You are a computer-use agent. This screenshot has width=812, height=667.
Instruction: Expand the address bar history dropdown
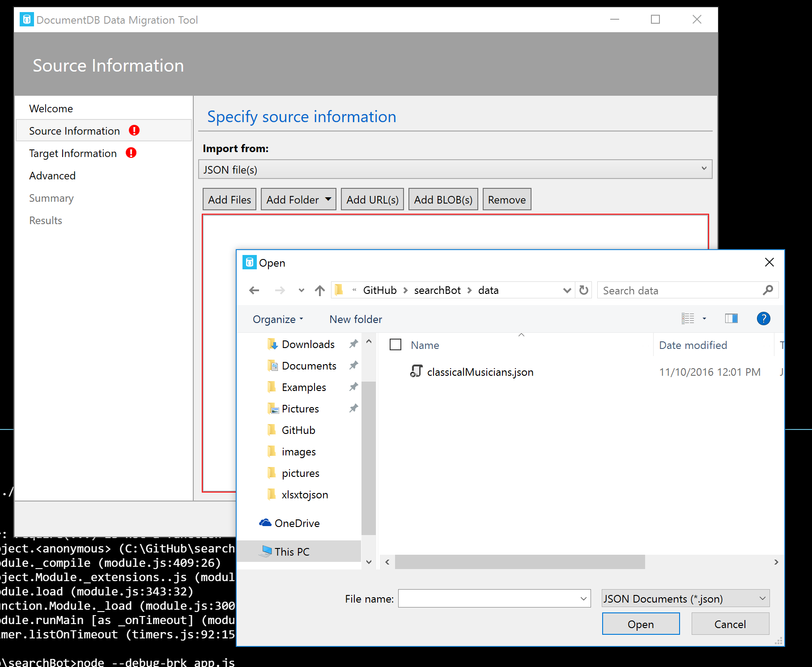point(567,290)
